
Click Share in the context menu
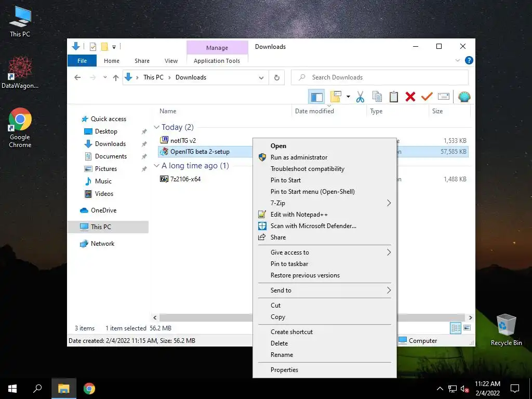(325, 237)
